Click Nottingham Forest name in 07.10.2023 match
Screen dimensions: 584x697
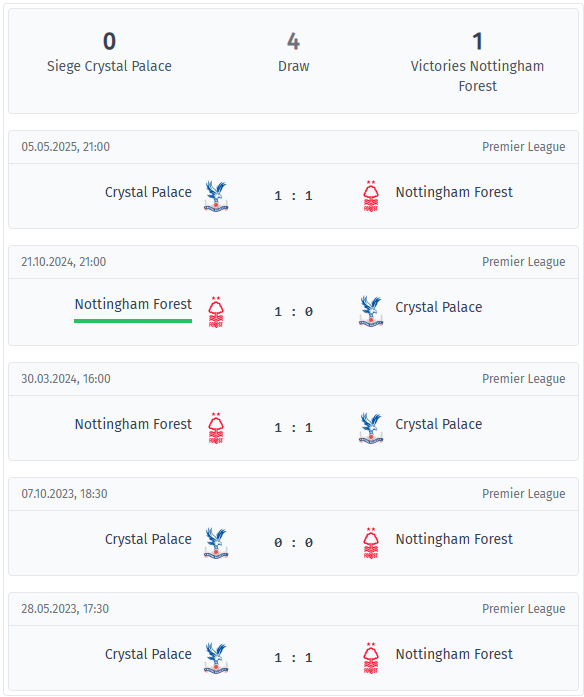pyautogui.click(x=454, y=539)
